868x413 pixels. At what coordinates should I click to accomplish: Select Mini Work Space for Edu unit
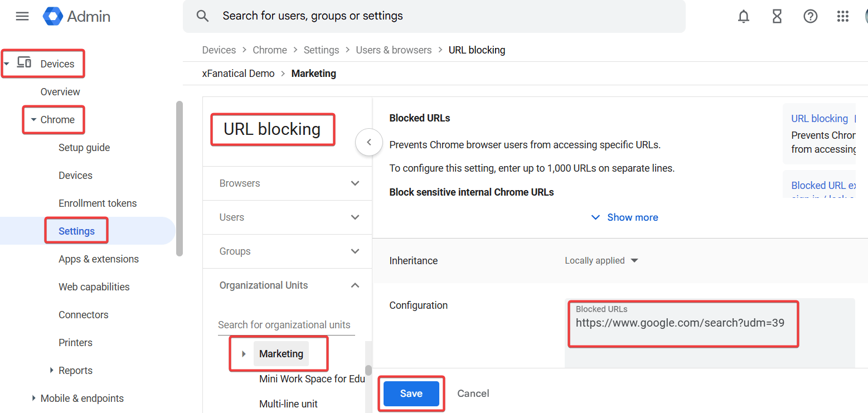[x=312, y=378]
